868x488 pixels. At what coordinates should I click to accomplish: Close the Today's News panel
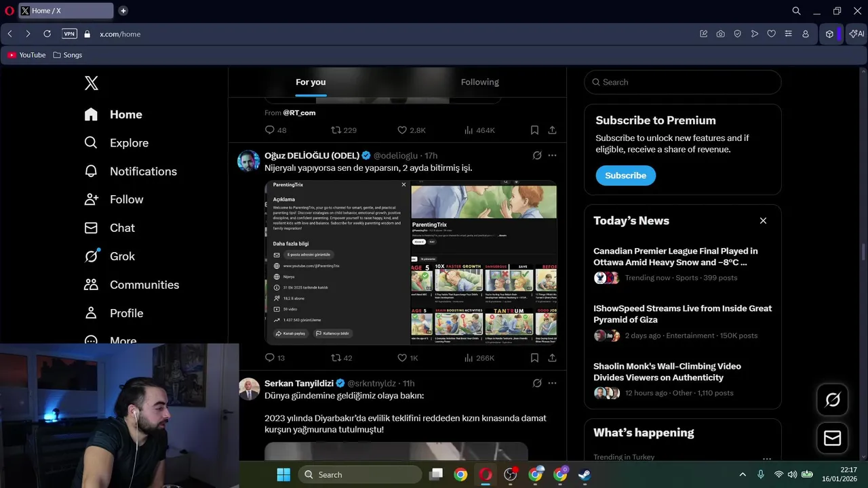(763, 221)
